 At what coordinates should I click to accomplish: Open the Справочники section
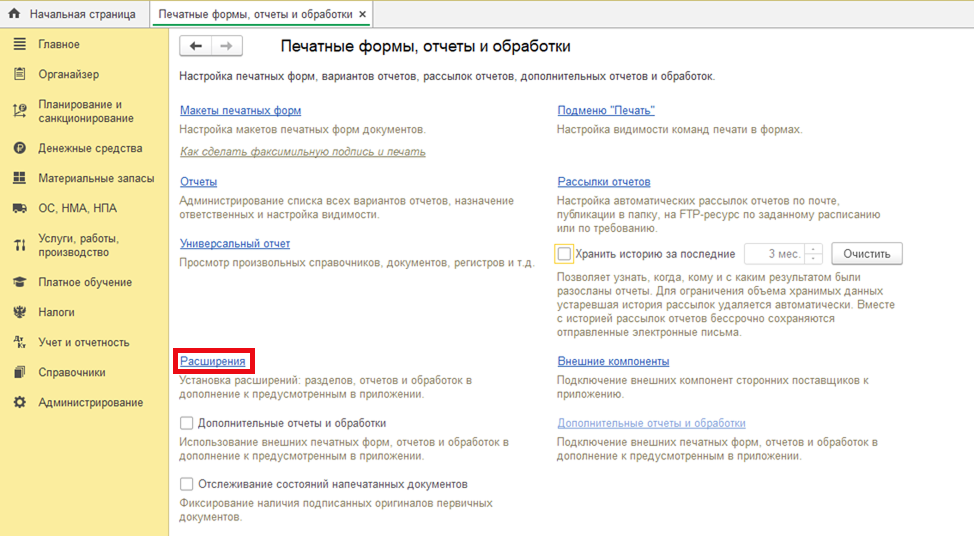[72, 372]
